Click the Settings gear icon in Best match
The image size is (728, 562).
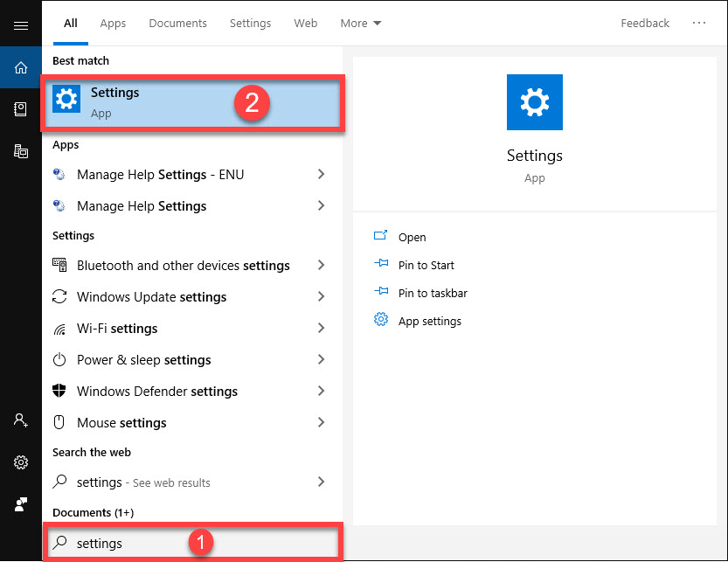[x=66, y=99]
